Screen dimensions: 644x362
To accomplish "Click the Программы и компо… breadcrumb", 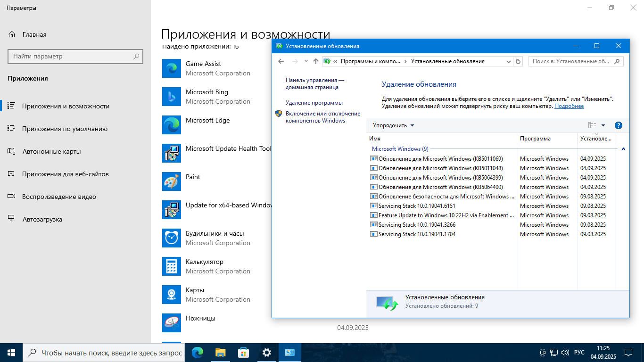I will click(370, 61).
